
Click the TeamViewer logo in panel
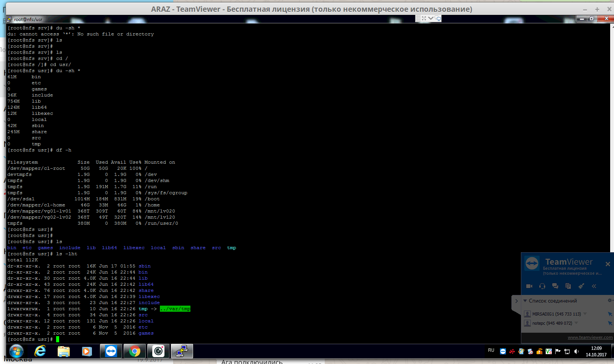click(532, 263)
